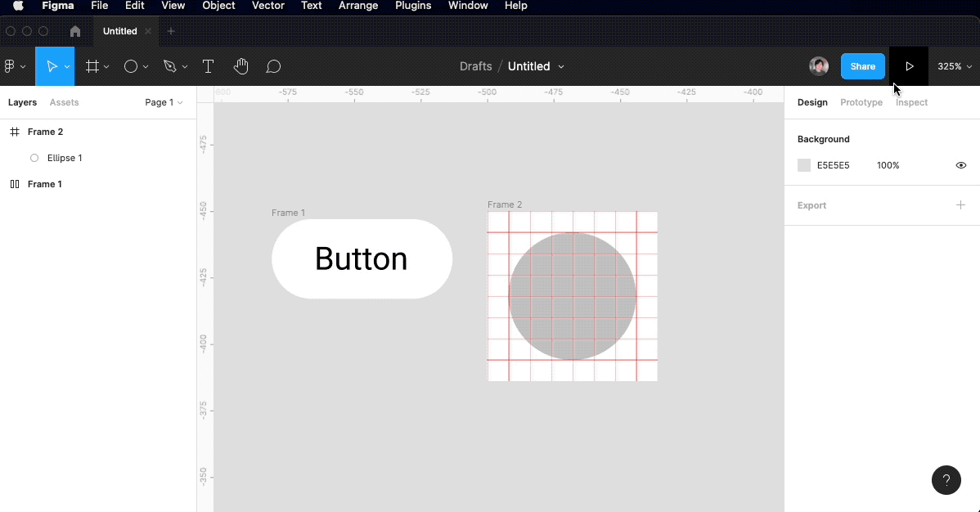Image resolution: width=980 pixels, height=512 pixels.
Task: Select Frame 2 layer row
Action: coord(98,132)
